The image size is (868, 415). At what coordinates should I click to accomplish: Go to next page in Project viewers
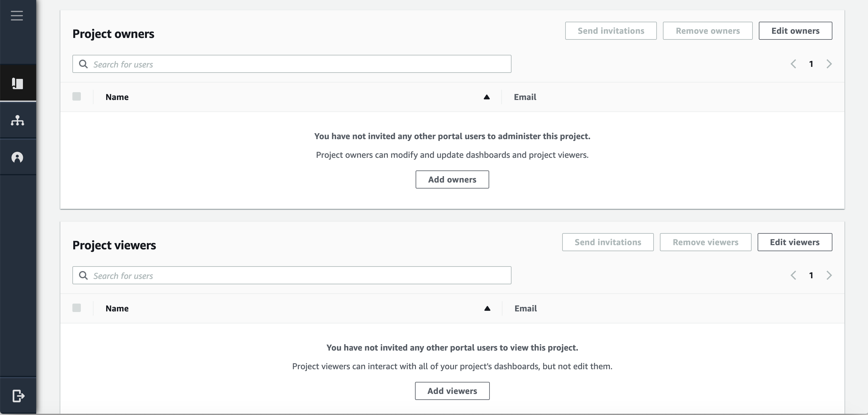coord(829,275)
